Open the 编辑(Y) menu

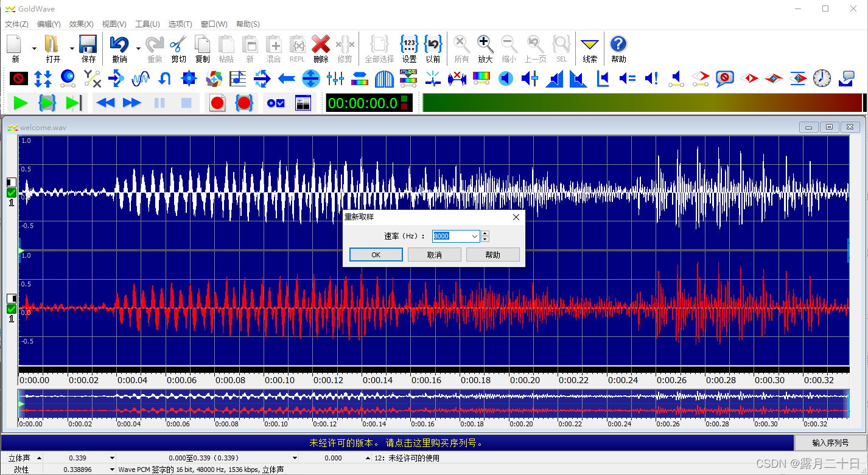click(x=49, y=24)
